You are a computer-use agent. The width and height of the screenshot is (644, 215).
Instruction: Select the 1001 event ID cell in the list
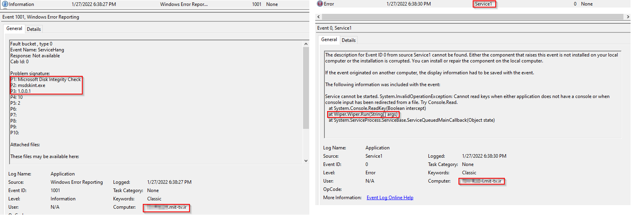pos(256,4)
